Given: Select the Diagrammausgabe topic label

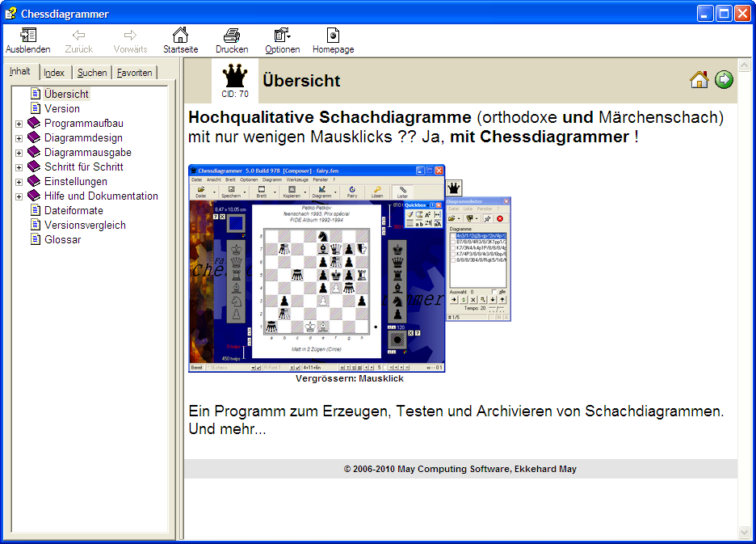Looking at the screenshot, I should (x=88, y=152).
